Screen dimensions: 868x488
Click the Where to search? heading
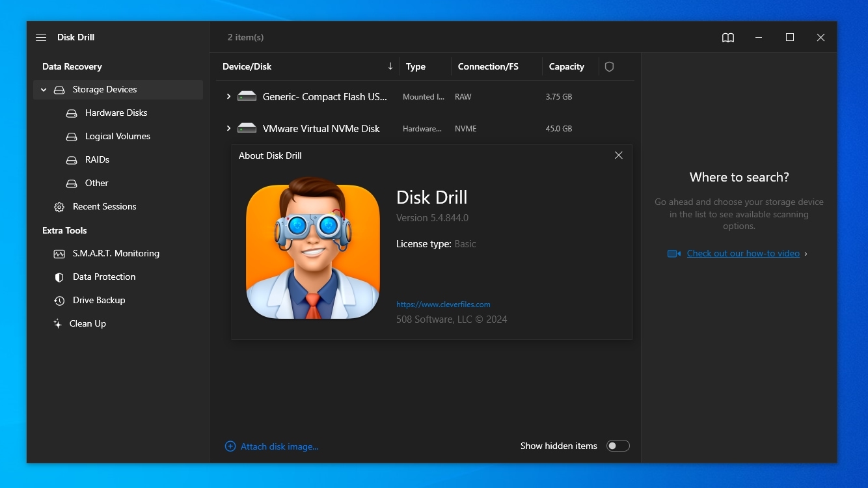click(739, 177)
